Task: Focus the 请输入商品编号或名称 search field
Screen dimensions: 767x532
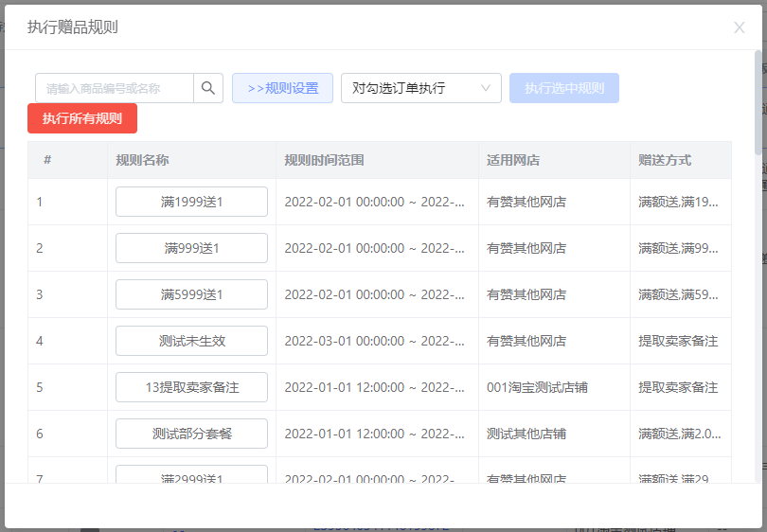Action: click(115, 88)
